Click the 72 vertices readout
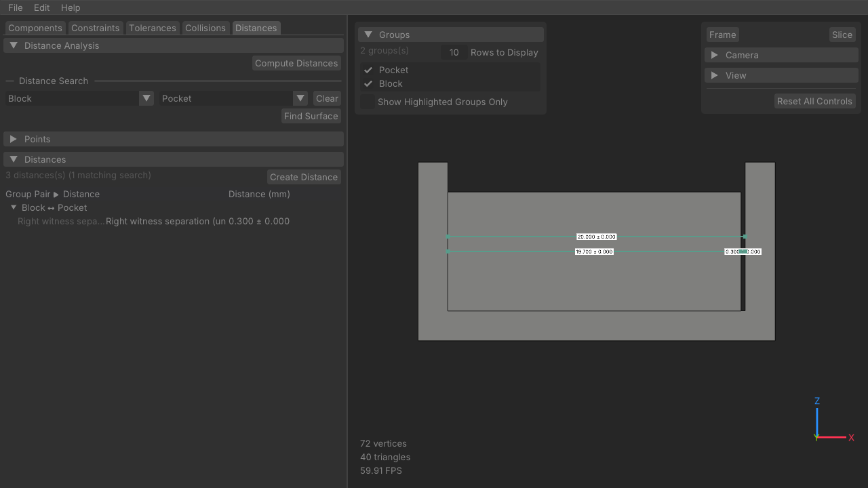This screenshot has height=488, width=868. pyautogui.click(x=383, y=443)
